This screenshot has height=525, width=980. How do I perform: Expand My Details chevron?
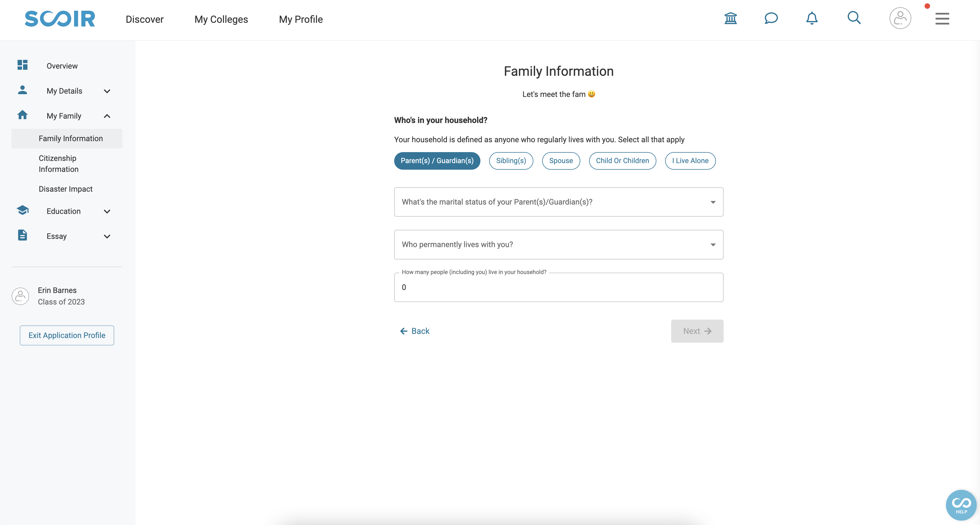107,91
